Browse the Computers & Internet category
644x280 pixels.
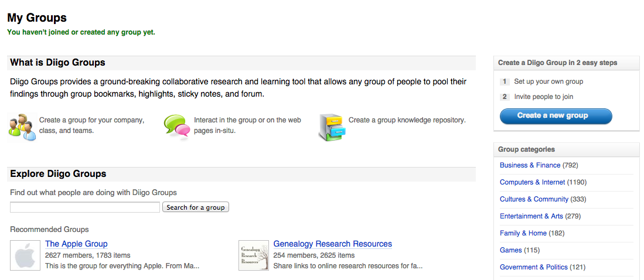[x=532, y=182]
